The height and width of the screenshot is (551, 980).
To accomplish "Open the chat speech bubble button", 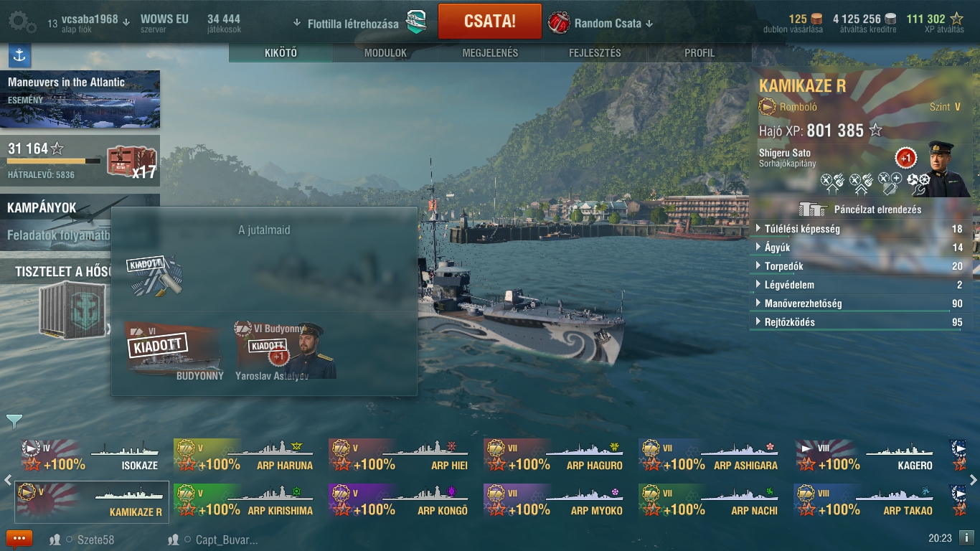I will pyautogui.click(x=19, y=539).
